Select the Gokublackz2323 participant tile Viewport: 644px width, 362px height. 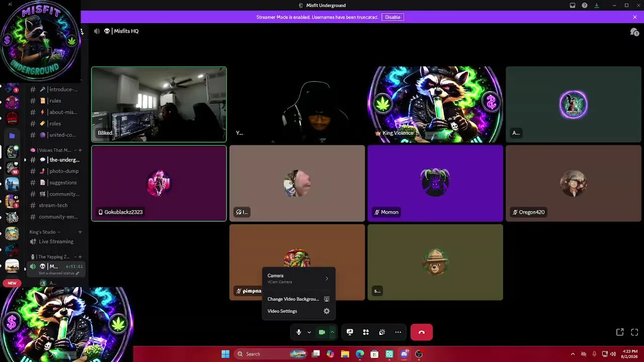point(159,184)
